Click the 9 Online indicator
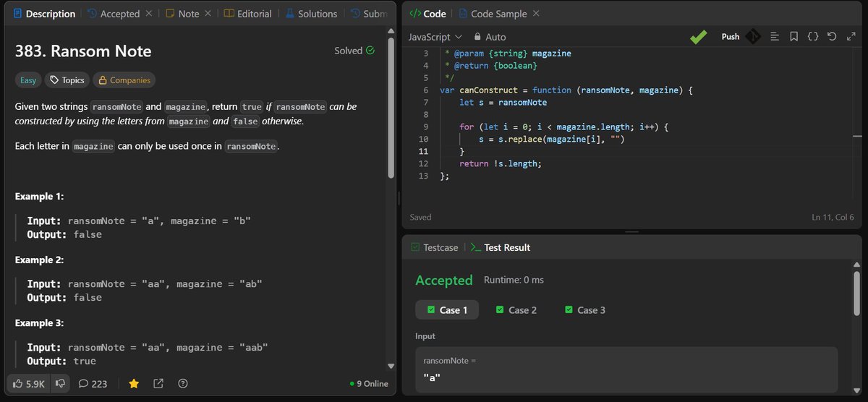Screen dimensions: 868x402 tap(368, 384)
